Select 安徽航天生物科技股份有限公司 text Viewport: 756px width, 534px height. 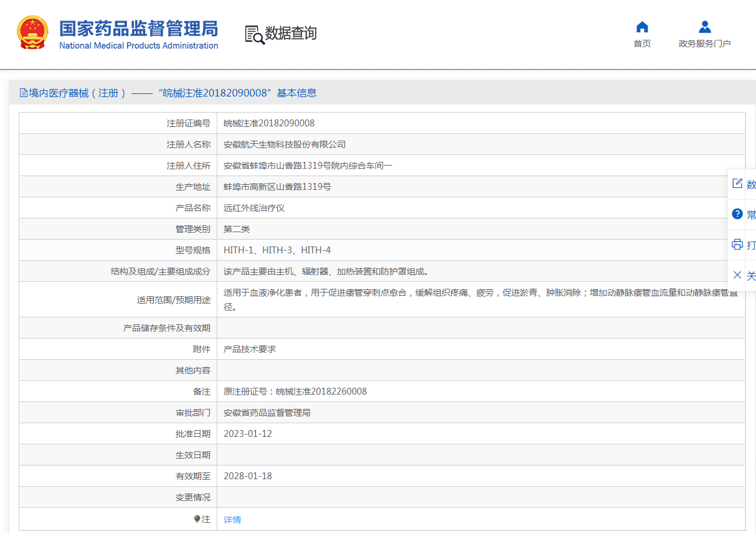pos(285,144)
